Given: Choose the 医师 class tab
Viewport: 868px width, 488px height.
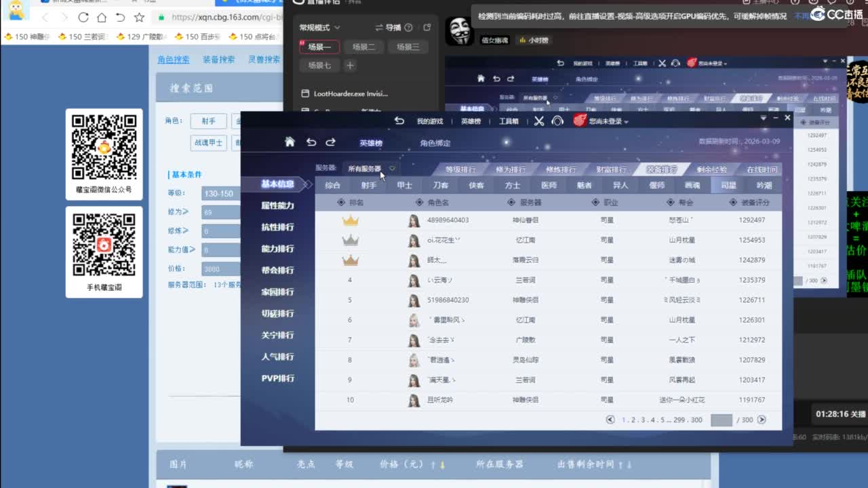Looking at the screenshot, I should pos(549,185).
